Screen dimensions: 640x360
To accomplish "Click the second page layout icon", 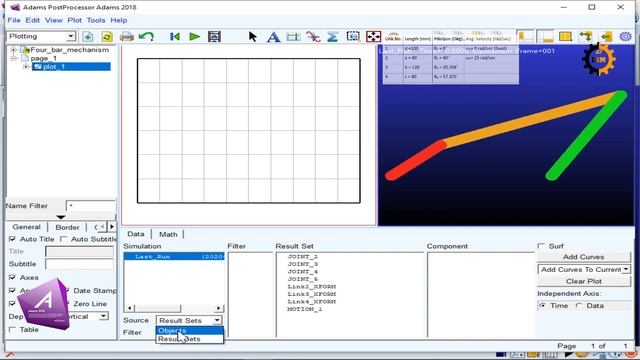I will coord(545,37).
